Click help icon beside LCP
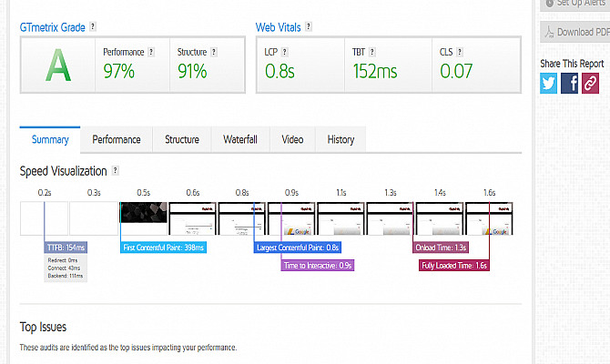This screenshot has width=610, height=364. [x=286, y=52]
